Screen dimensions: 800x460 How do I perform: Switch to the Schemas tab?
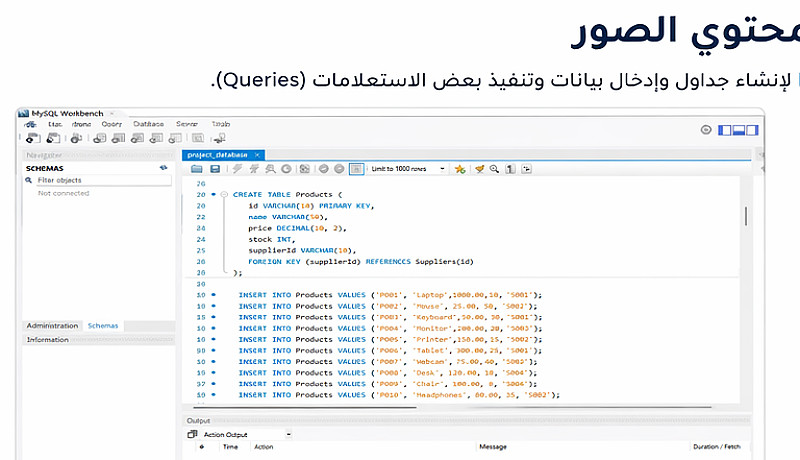(x=103, y=325)
